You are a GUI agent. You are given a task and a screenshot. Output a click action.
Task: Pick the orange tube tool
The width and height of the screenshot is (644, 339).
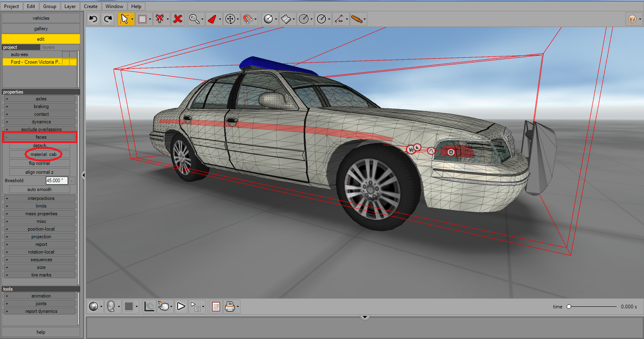tap(356, 19)
